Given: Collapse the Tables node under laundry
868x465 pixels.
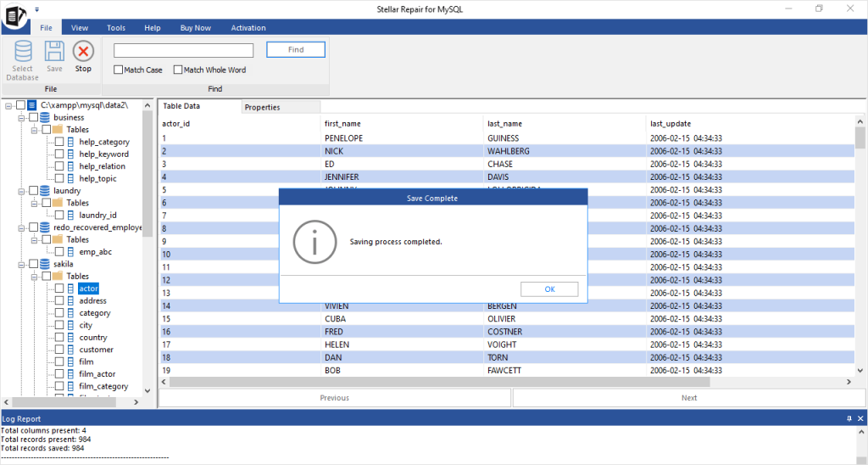Looking at the screenshot, I should point(34,203).
